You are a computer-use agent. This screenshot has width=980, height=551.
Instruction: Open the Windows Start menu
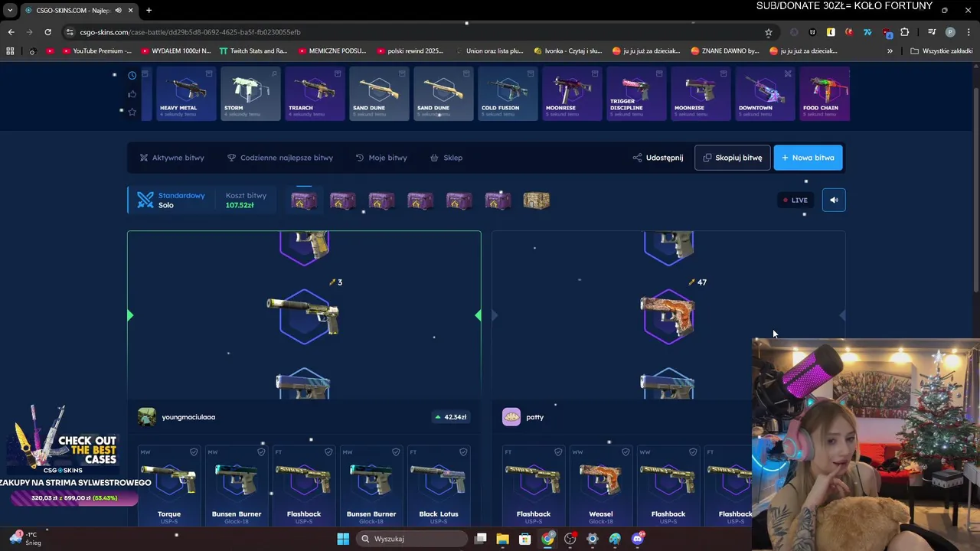[x=343, y=539]
